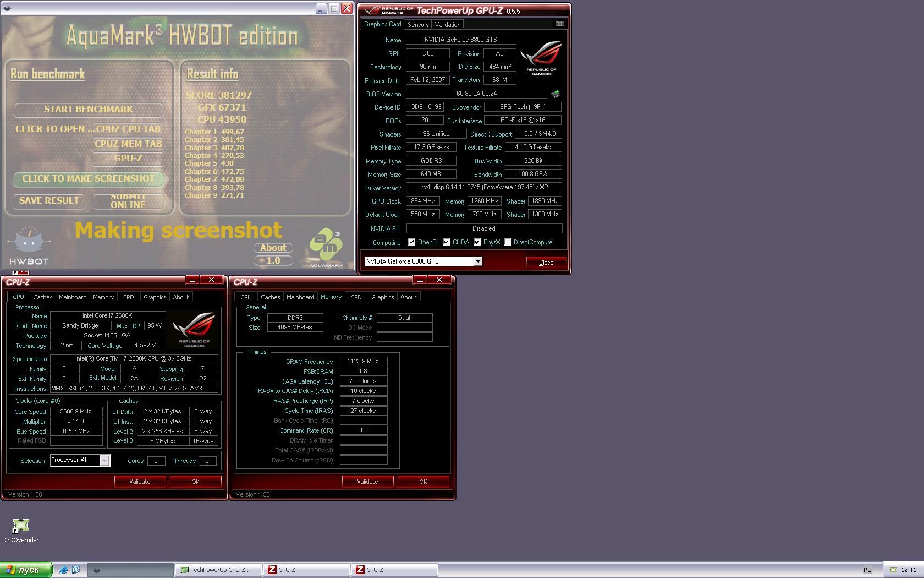
Task: Click the ROG logo in CPU-Z CPU window
Action: [194, 329]
